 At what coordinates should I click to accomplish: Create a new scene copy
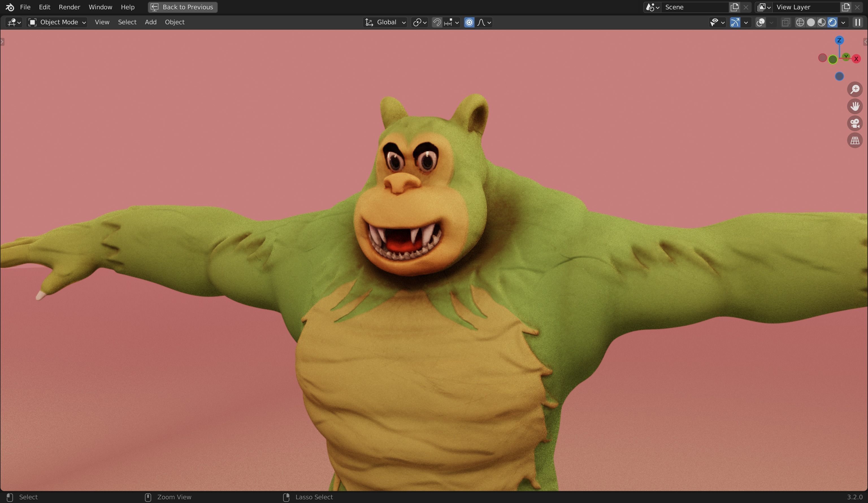[734, 7]
